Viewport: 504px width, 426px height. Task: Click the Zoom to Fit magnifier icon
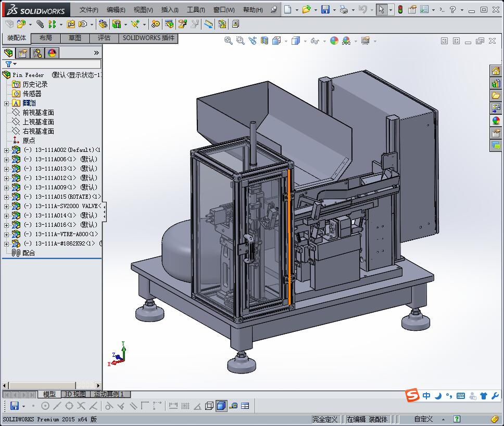click(x=228, y=41)
